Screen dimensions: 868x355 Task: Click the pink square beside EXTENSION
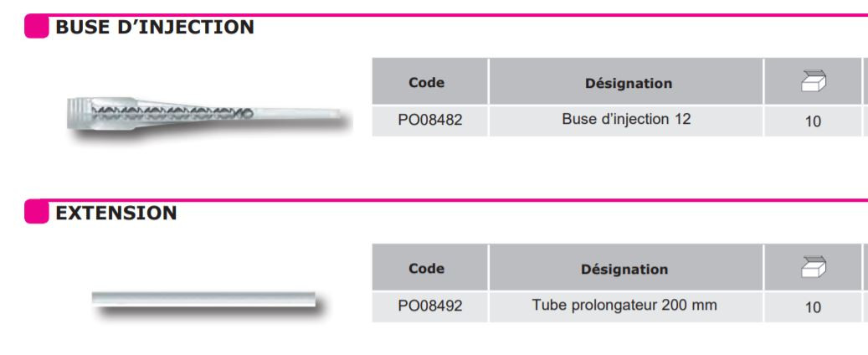36,213
